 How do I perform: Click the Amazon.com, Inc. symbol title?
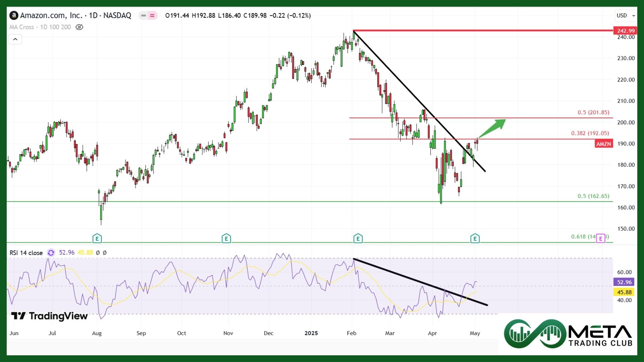click(x=51, y=15)
